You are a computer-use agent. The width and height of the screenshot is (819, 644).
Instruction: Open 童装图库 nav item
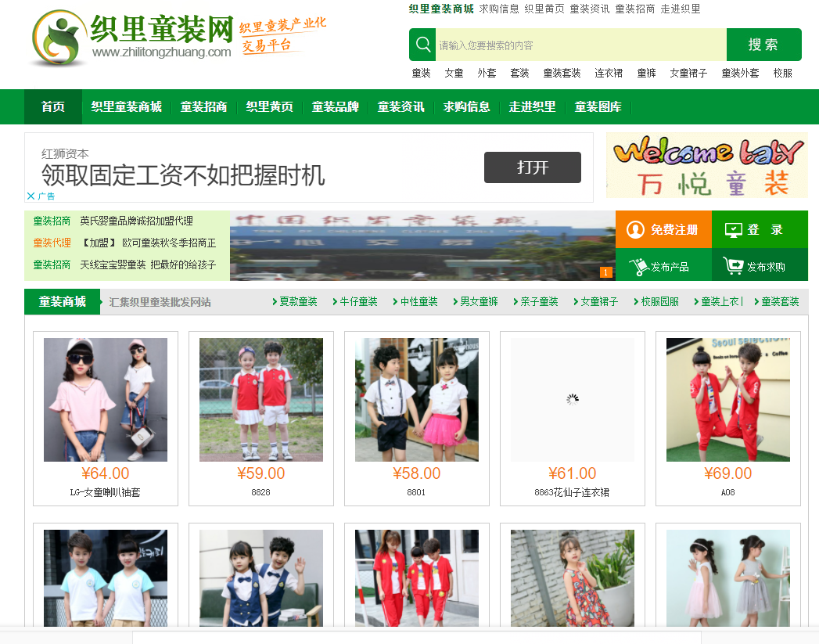click(x=598, y=106)
